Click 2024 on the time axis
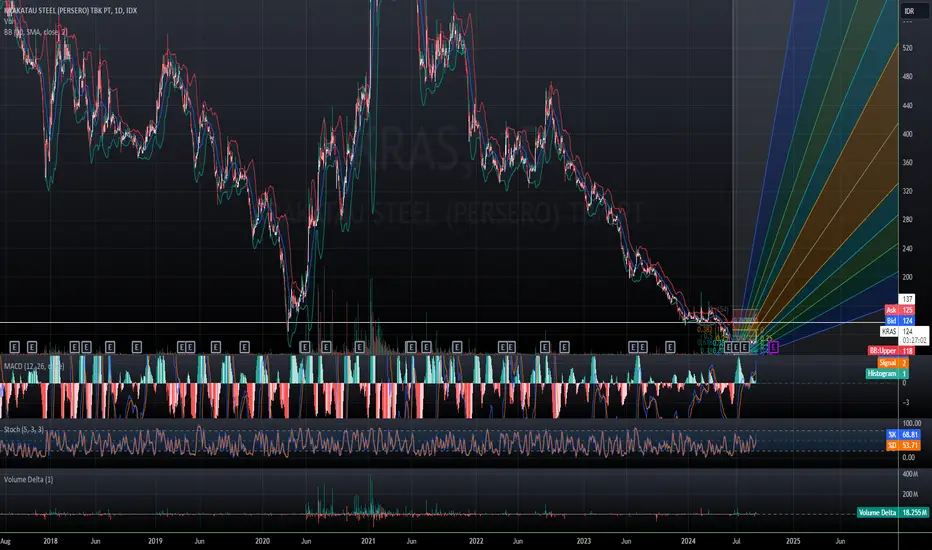 (688, 541)
